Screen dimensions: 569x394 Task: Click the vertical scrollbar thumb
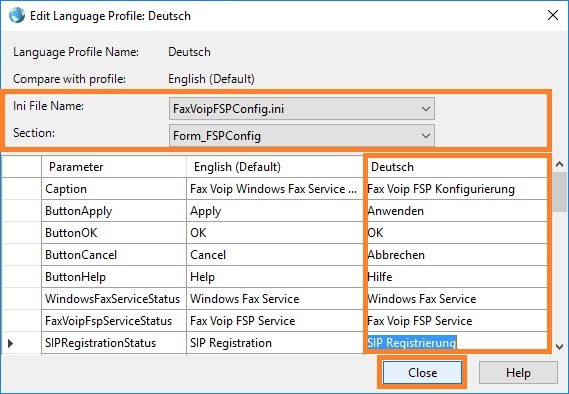(560, 192)
